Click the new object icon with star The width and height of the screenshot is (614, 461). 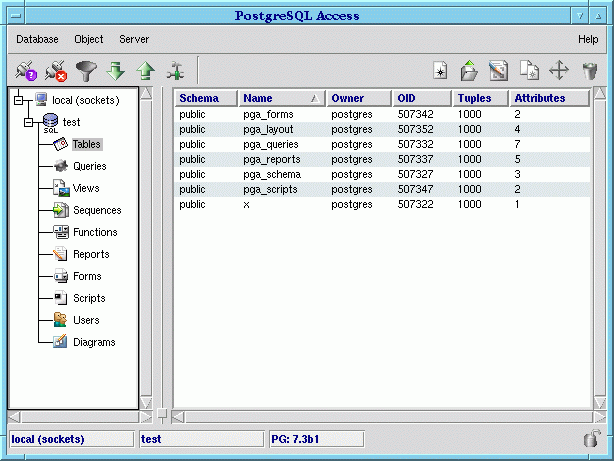[439, 71]
